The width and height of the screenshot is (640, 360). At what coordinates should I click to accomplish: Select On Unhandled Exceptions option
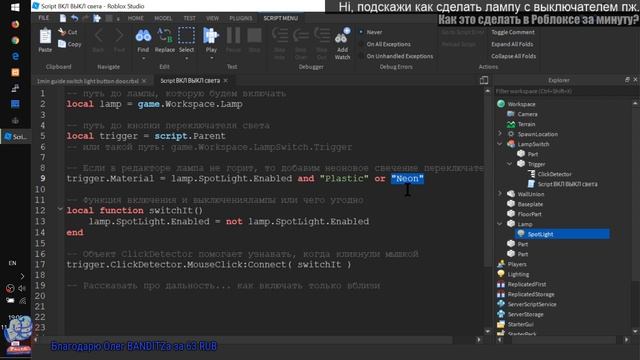pyautogui.click(x=396, y=56)
